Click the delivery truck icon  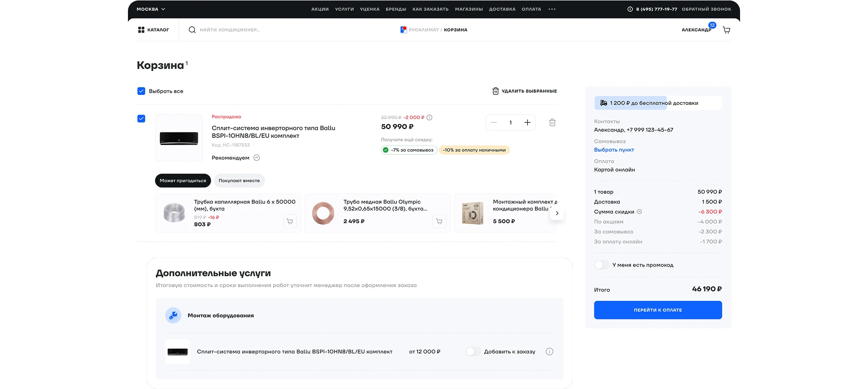(604, 103)
